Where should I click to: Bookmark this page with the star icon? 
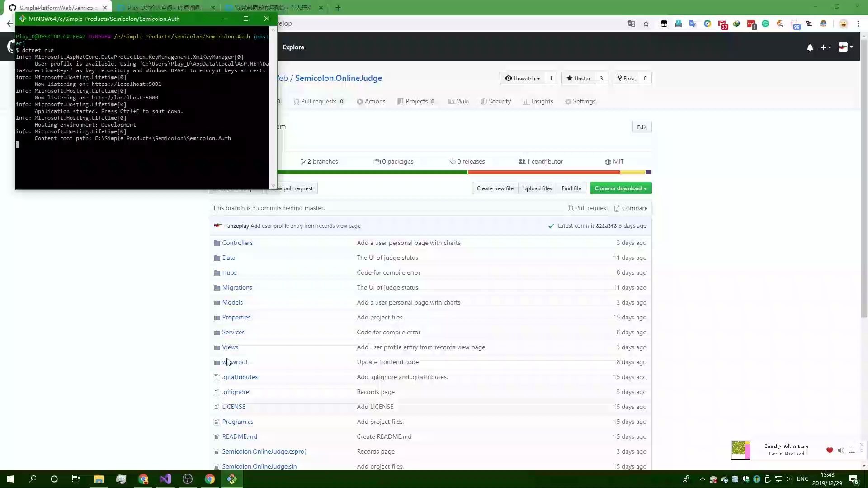(646, 23)
